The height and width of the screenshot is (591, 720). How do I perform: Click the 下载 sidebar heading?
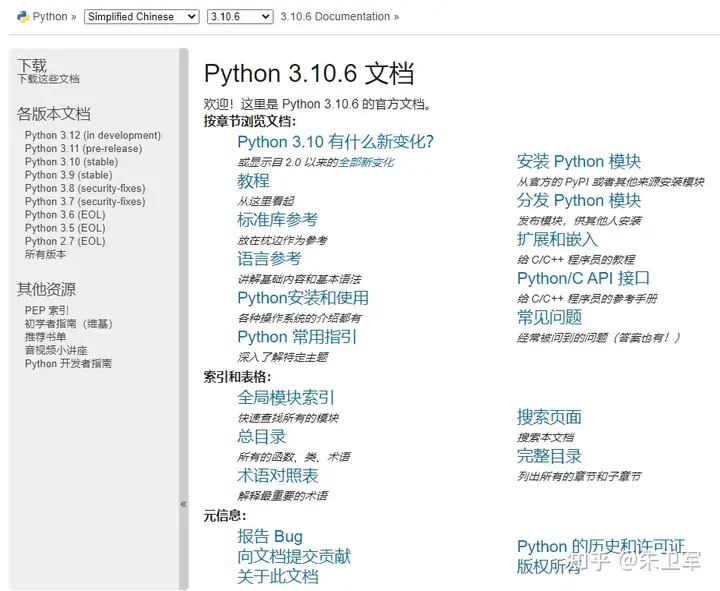(x=32, y=65)
